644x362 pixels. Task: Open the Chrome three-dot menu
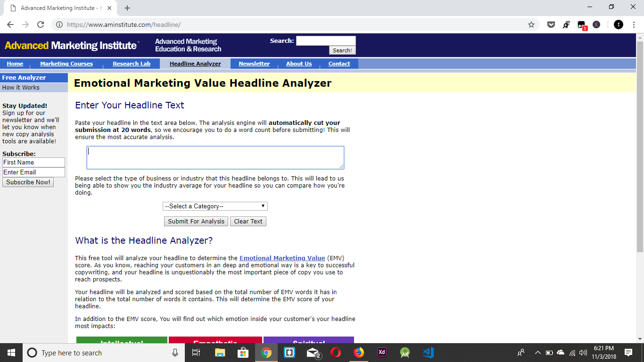[633, 25]
